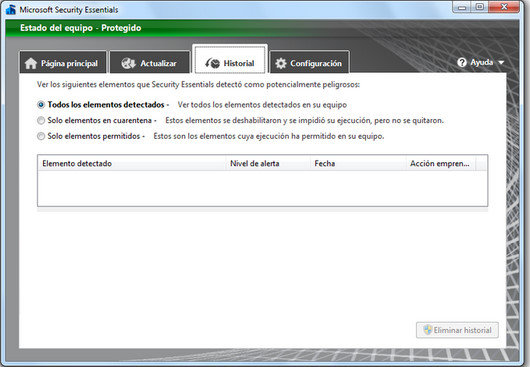Go to the Configuración tab
Image resolution: width=530 pixels, height=367 pixels.
[309, 62]
